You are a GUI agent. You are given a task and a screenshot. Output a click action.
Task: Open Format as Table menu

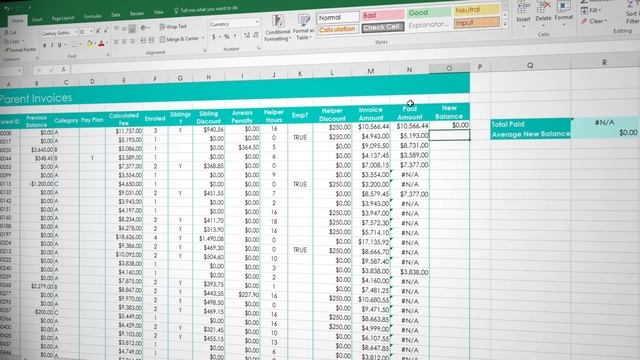(303, 27)
